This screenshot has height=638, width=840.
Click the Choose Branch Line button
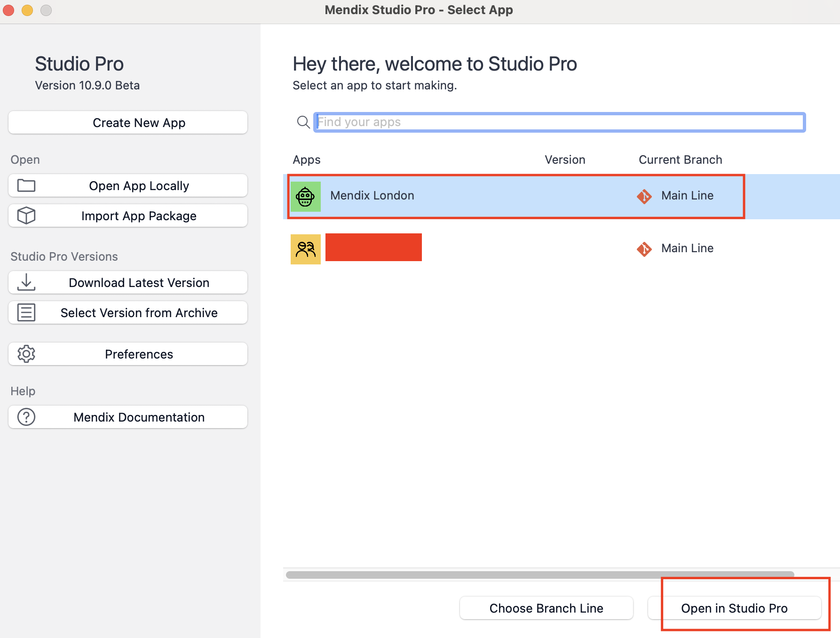(547, 608)
